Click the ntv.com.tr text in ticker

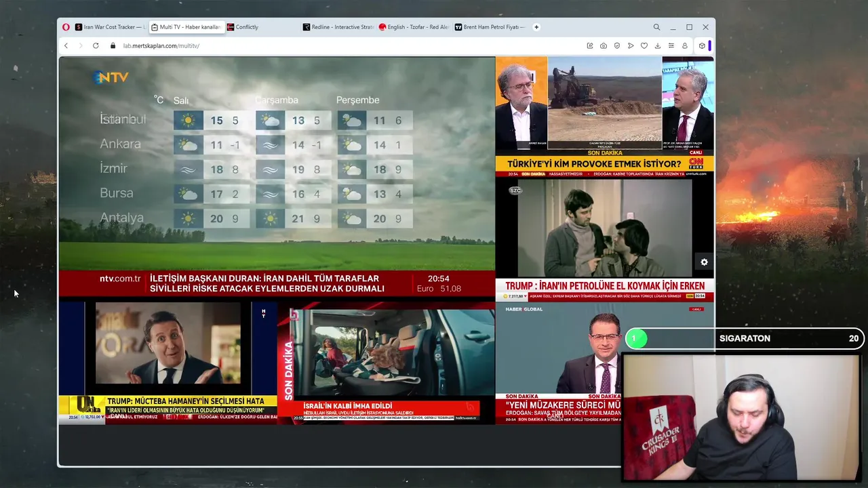click(x=120, y=279)
